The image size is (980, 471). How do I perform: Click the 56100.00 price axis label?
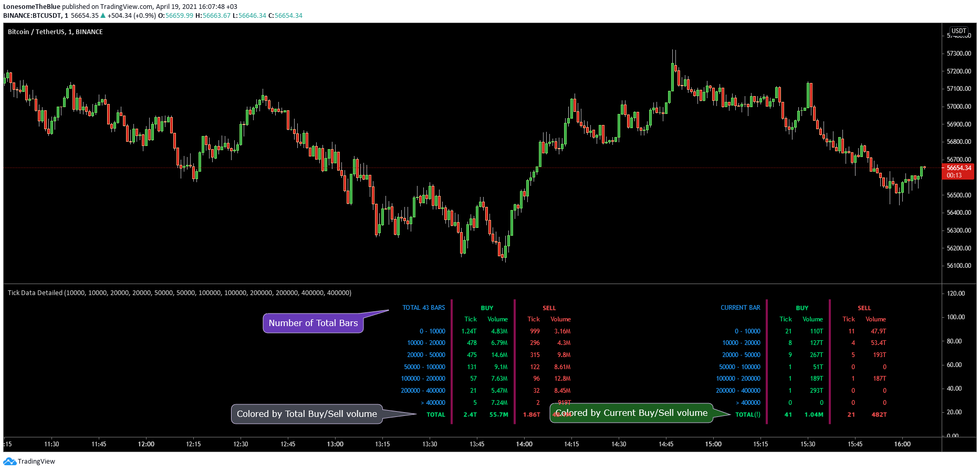pos(959,266)
